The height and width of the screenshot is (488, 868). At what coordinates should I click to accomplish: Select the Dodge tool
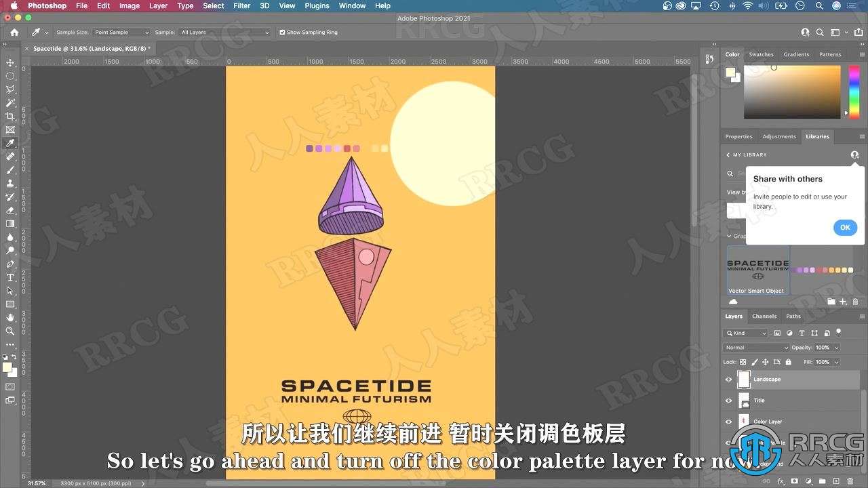[x=10, y=251]
